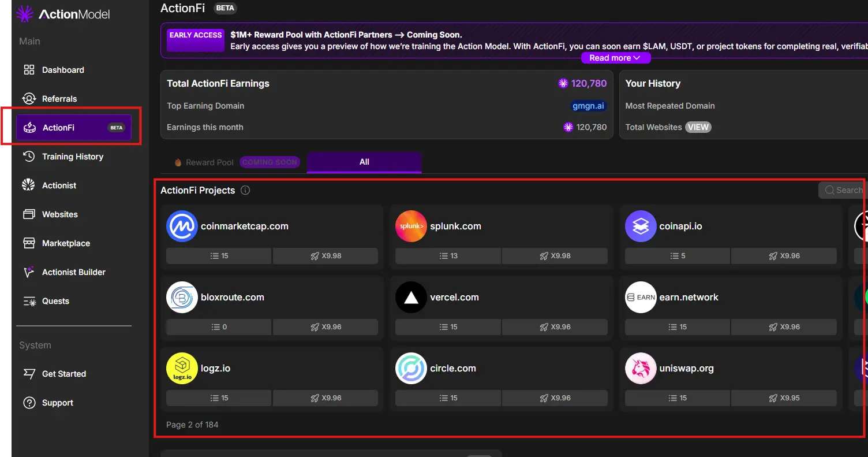
Task: Click the bloxroute.com title text
Action: click(x=233, y=297)
